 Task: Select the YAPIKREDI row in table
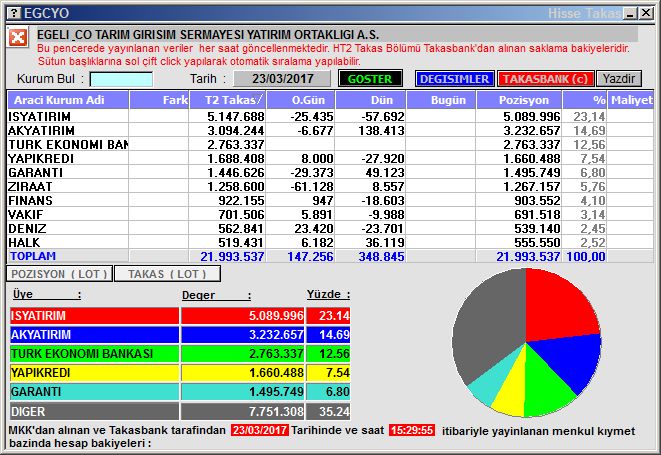[330, 158]
